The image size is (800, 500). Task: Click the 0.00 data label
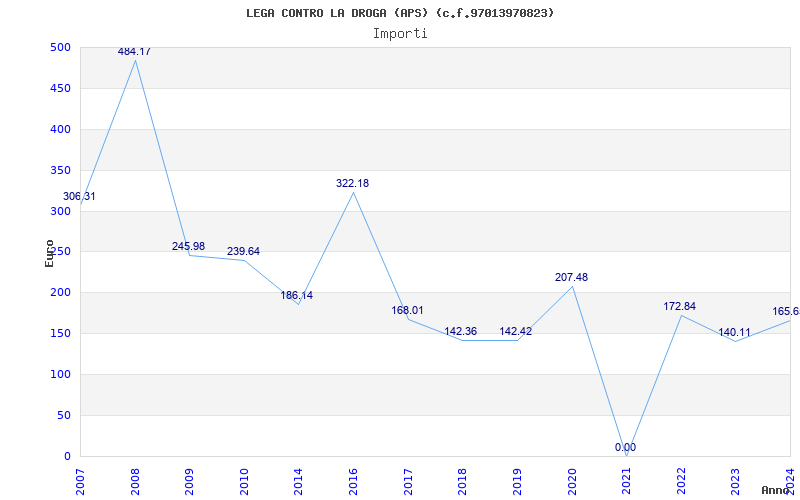tap(626, 447)
